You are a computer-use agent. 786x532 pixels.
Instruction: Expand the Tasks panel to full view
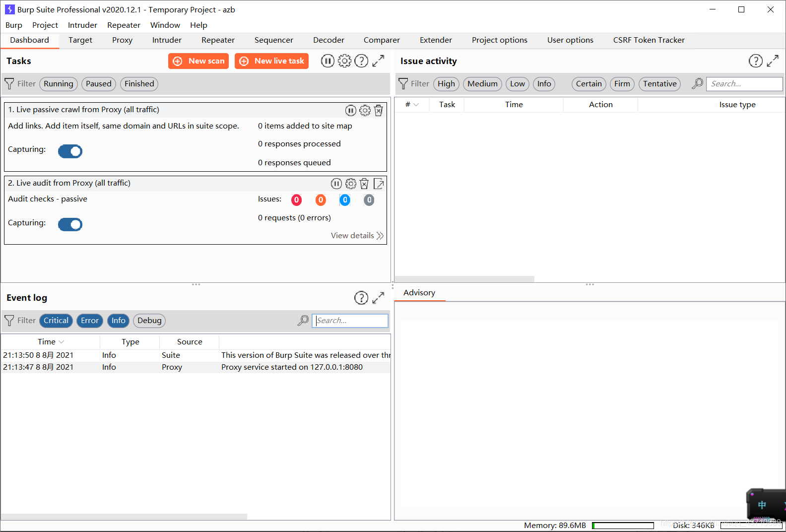tap(378, 61)
